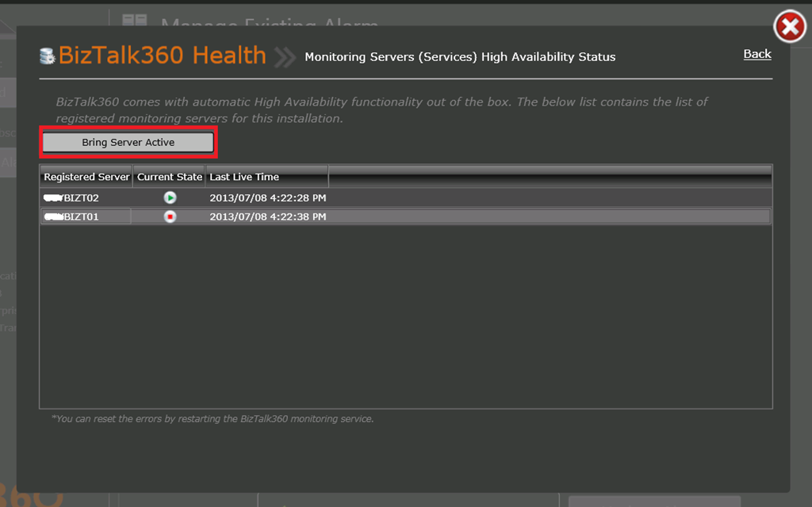Image resolution: width=812 pixels, height=507 pixels.
Task: Click the Bring Server Active button
Action: (x=128, y=142)
